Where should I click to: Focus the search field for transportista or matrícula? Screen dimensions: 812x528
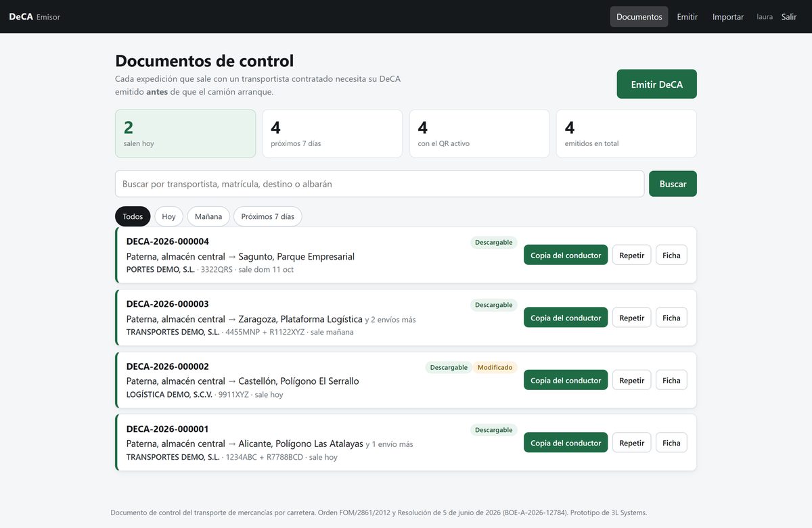(x=380, y=184)
